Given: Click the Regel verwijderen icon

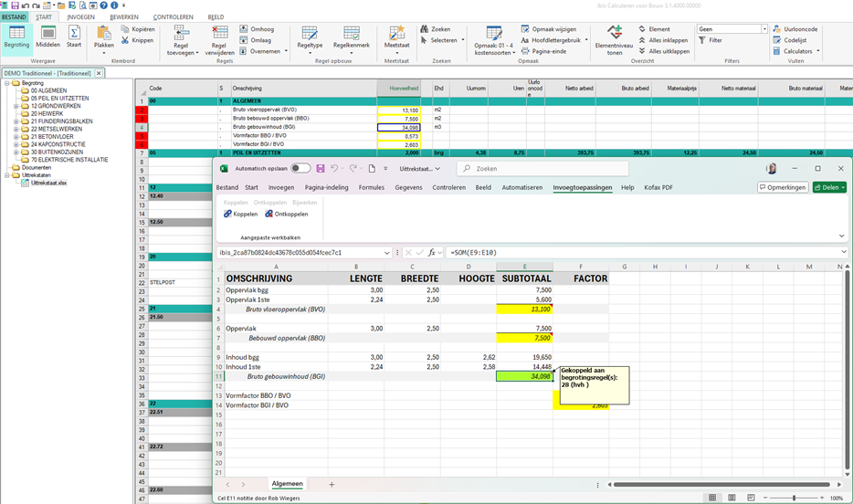Looking at the screenshot, I should (x=219, y=36).
